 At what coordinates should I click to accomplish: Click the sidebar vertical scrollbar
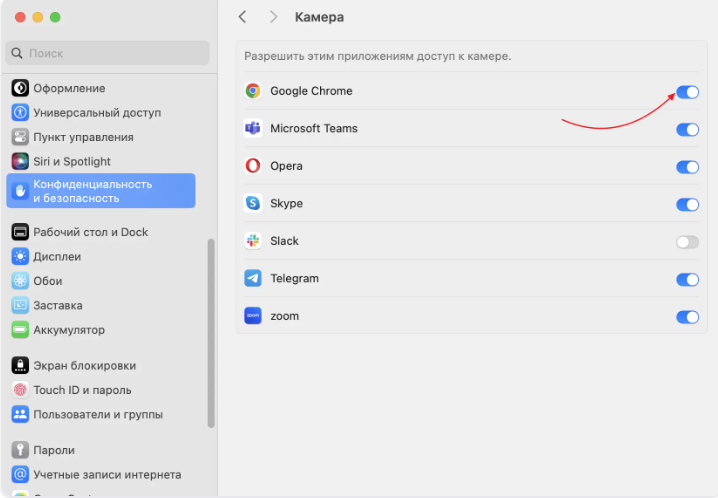tap(211, 332)
